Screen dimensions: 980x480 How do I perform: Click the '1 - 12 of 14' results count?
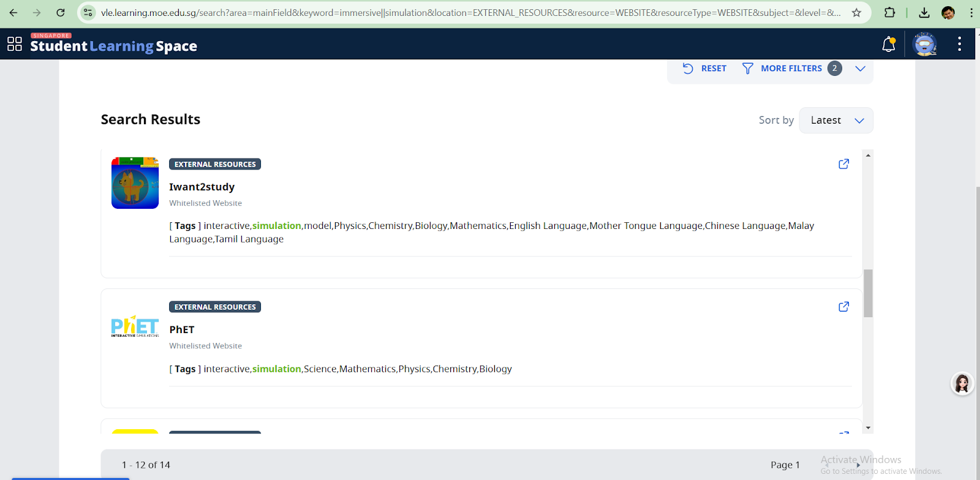point(146,465)
